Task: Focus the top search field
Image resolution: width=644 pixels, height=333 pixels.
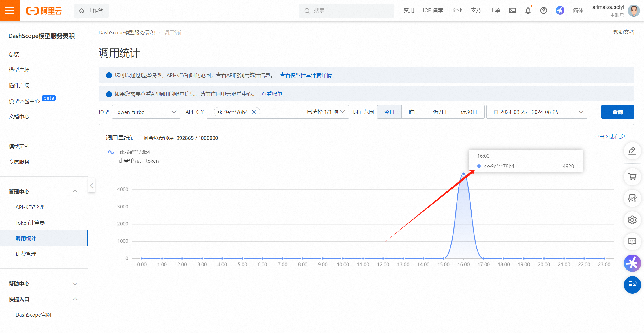Action: pyautogui.click(x=347, y=11)
